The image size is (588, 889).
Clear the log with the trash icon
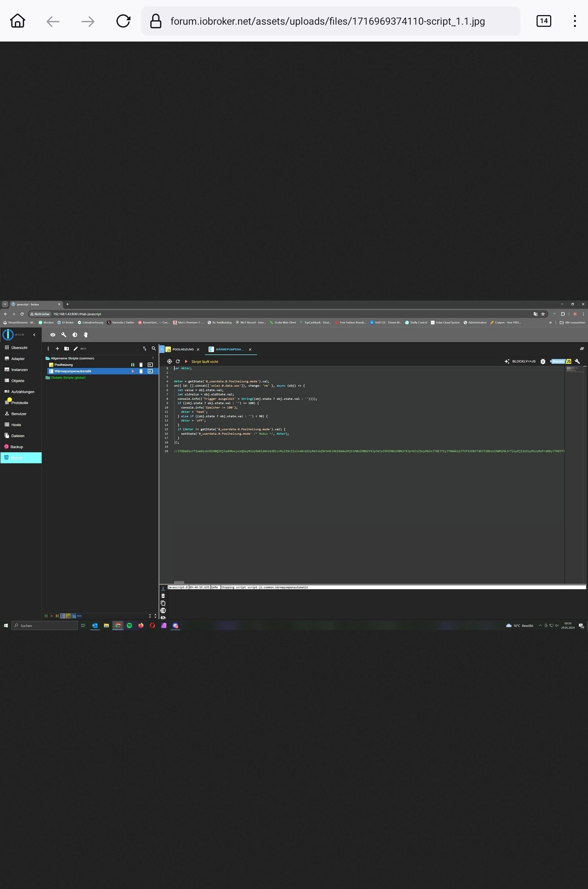pyautogui.click(x=163, y=596)
